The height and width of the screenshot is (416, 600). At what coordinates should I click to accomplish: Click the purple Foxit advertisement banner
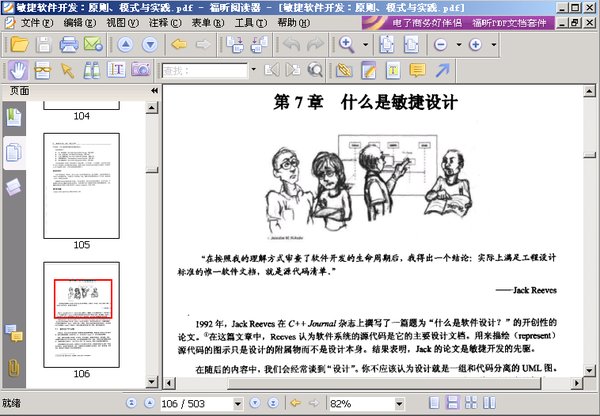[458, 23]
